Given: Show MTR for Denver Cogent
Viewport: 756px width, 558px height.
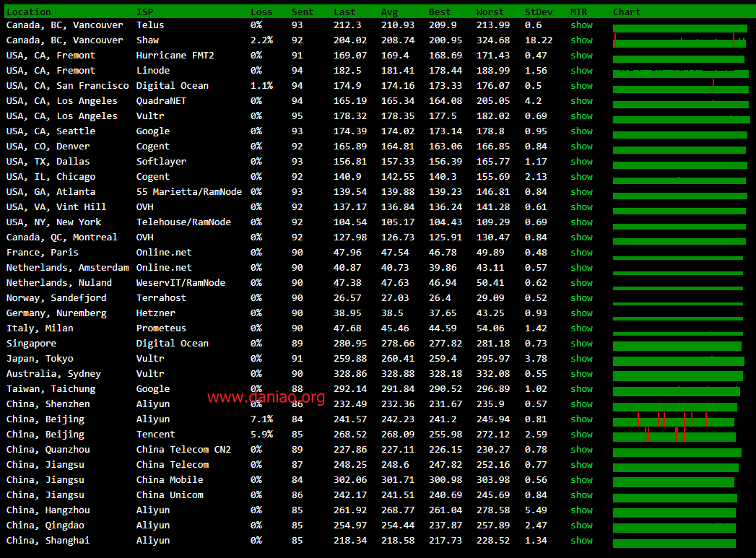Looking at the screenshot, I should (x=581, y=147).
